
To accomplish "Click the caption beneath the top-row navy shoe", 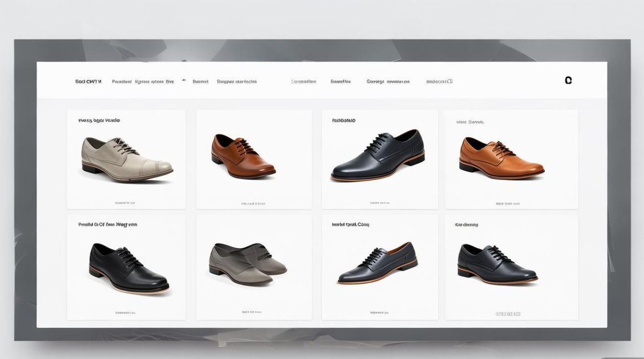I will point(380,203).
